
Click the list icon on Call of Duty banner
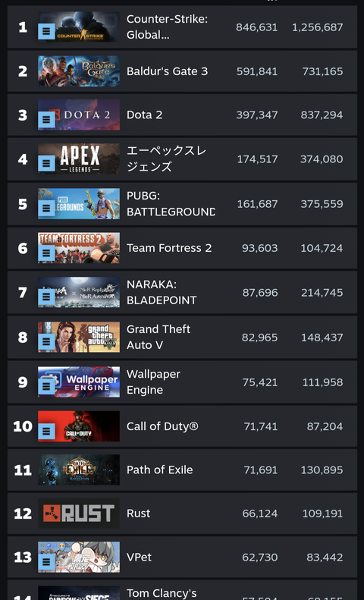tap(47, 431)
